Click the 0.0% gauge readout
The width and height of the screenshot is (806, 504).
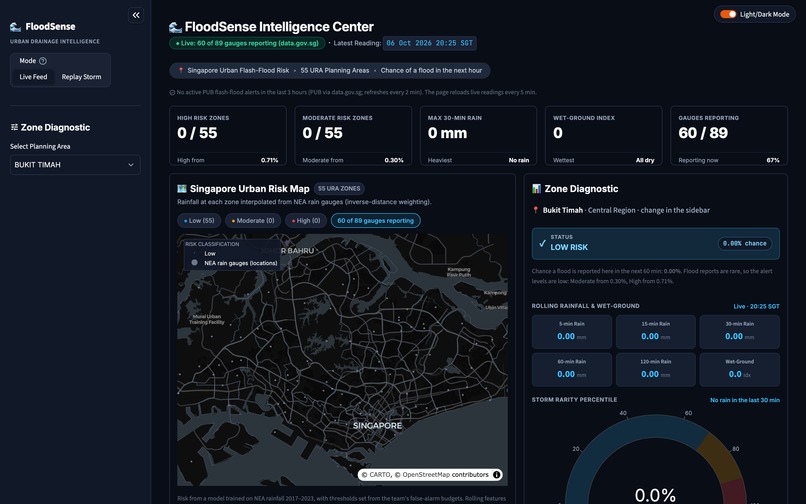[x=655, y=495]
